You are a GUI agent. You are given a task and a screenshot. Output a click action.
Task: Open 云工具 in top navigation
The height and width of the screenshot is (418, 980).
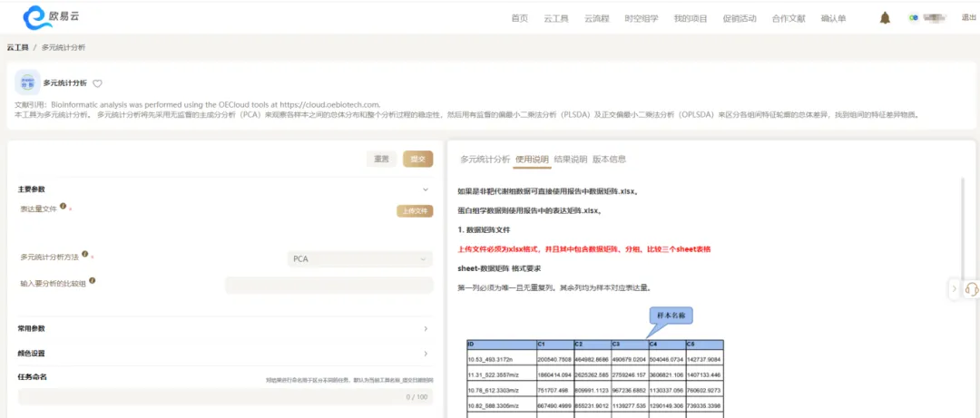(x=555, y=19)
